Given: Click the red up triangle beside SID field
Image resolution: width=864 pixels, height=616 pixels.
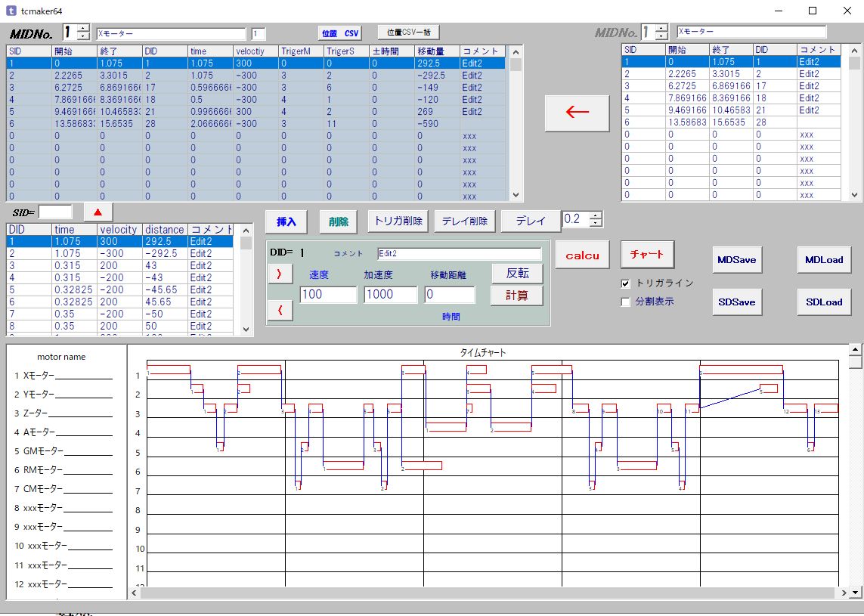Looking at the screenshot, I should (98, 212).
